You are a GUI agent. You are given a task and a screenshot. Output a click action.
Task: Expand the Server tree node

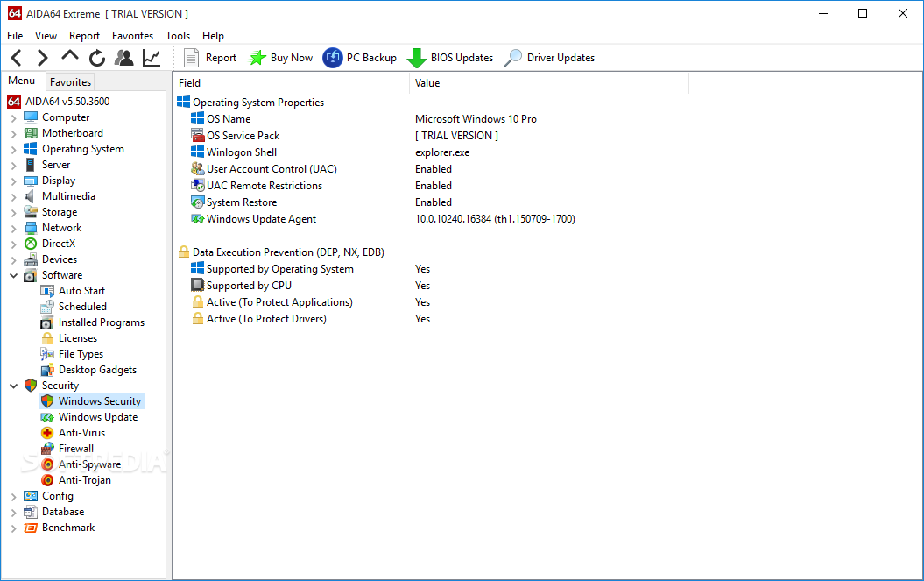pos(13,165)
